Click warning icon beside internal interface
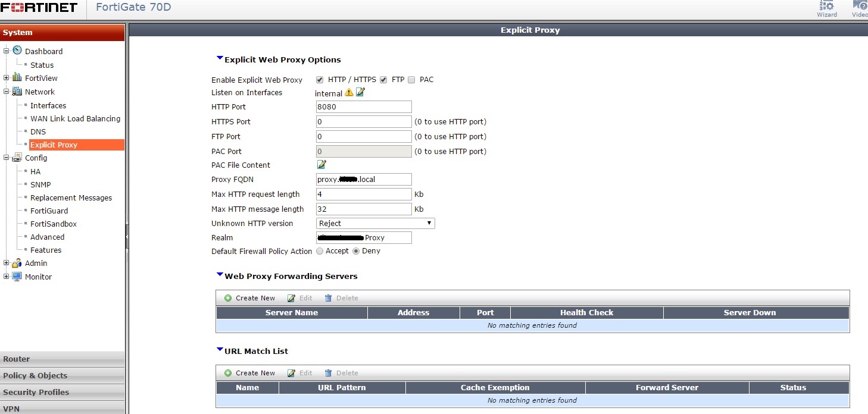This screenshot has height=414, width=868. pos(349,92)
